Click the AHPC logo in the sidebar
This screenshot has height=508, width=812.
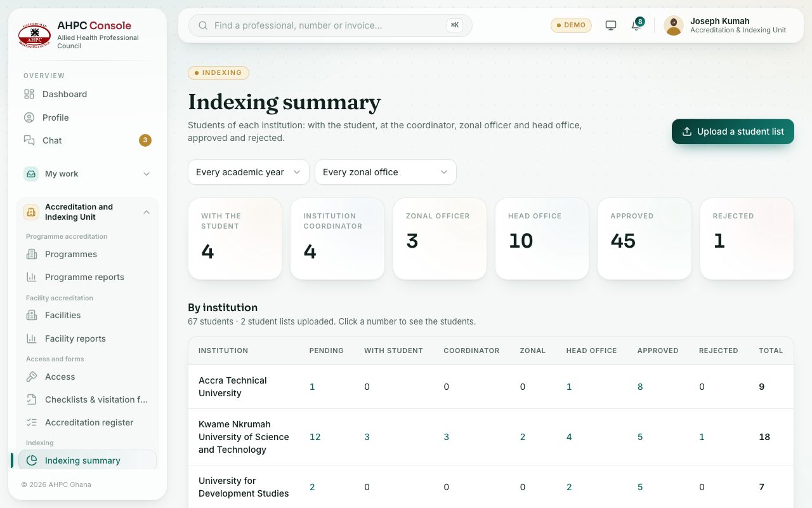pyautogui.click(x=35, y=36)
